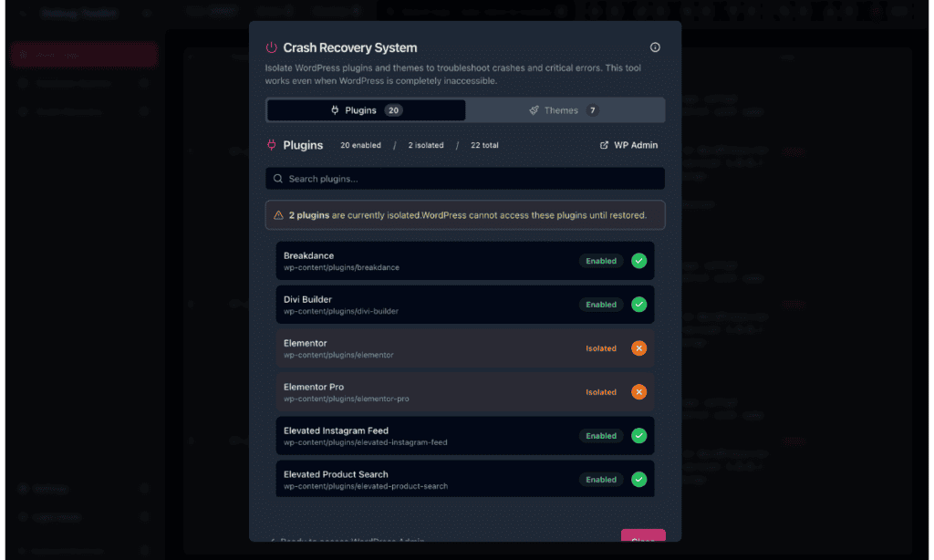Restore Elementor Pro via its orange X toggle
This screenshot has height=560, width=934.
(x=638, y=392)
